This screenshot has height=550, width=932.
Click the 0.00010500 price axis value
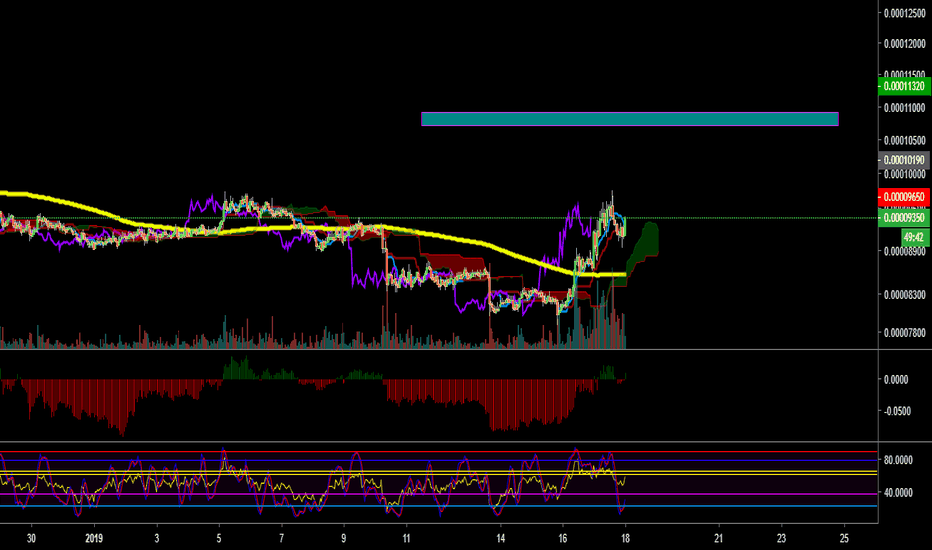[904, 141]
